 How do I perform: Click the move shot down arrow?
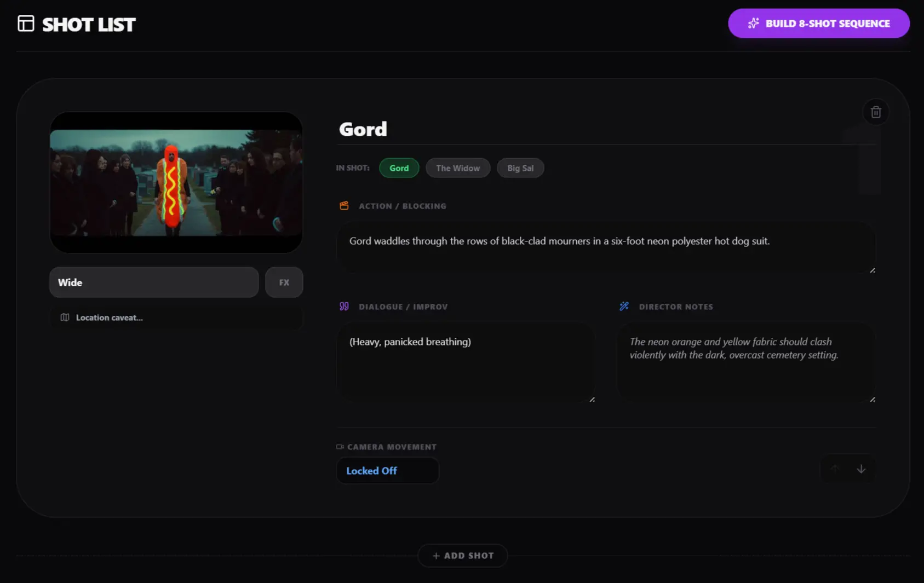(x=860, y=469)
